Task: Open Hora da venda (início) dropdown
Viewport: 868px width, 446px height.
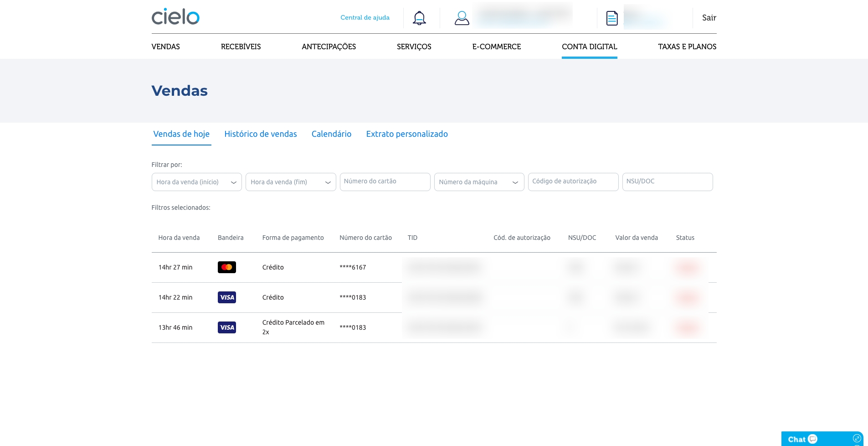Action: 196,182
